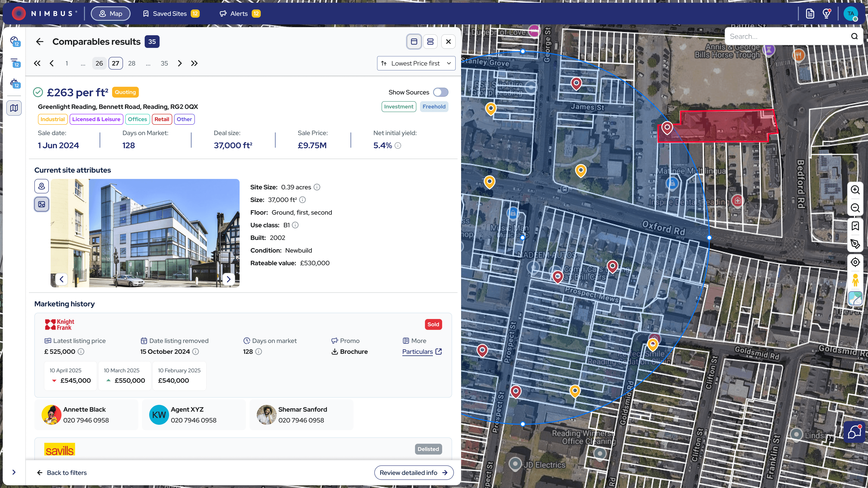Toggle the Show Sources switch
Image resolution: width=868 pixels, height=488 pixels.
pos(440,92)
